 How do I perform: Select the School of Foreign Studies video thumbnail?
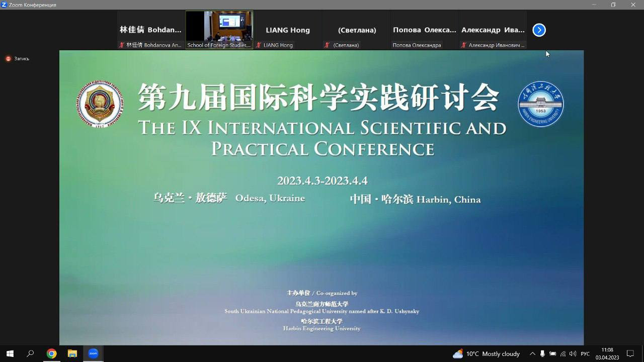pos(219,30)
